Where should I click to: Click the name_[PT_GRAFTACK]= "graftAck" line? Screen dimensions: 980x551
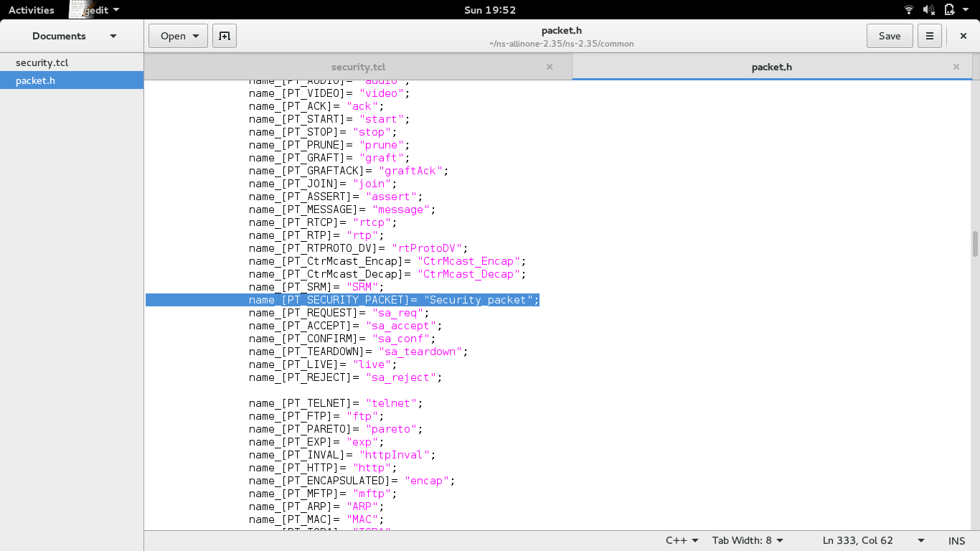click(349, 171)
